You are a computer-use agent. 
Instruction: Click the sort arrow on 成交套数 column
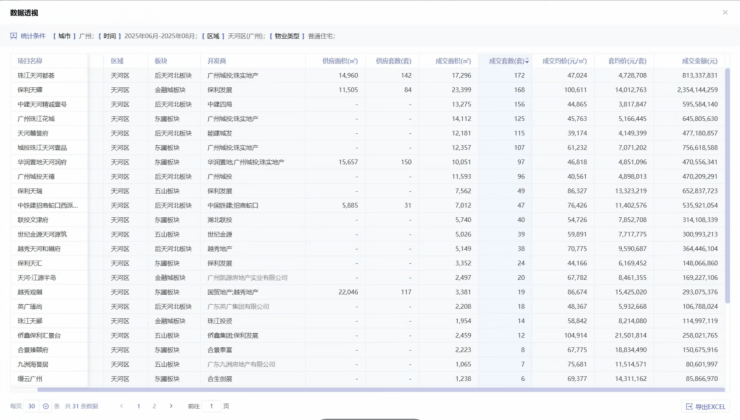tap(527, 61)
